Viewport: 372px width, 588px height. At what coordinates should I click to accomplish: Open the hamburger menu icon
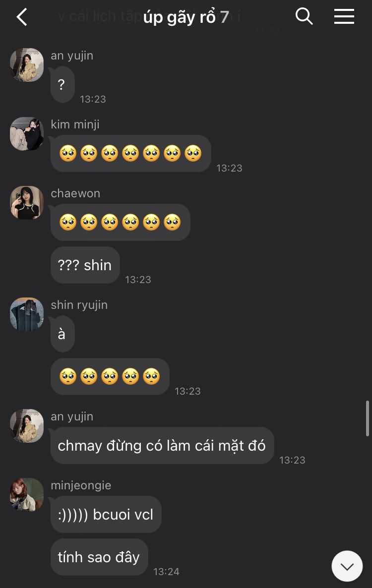tap(344, 16)
